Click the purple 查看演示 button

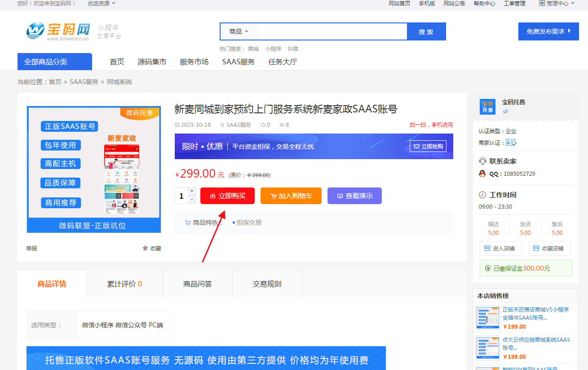point(354,196)
